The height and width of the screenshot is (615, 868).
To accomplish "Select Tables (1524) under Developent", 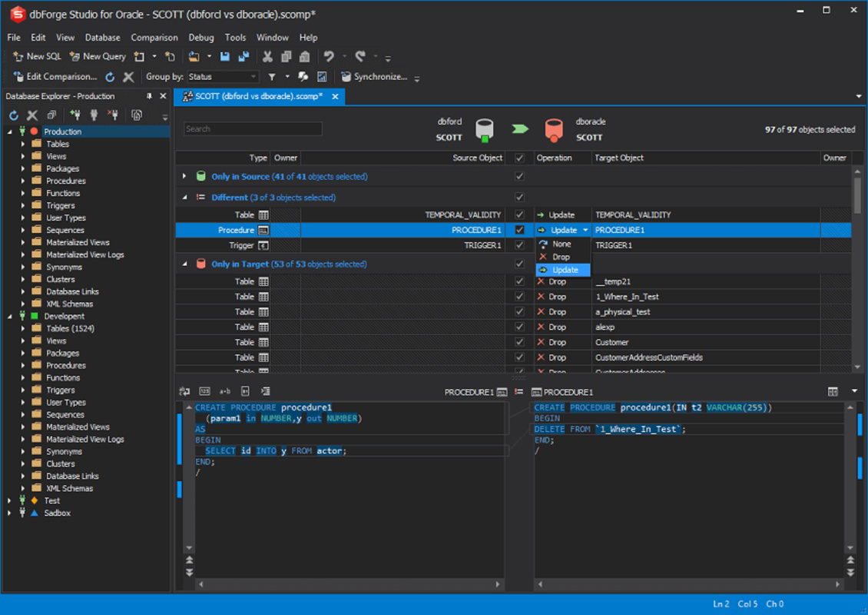I will coord(71,328).
